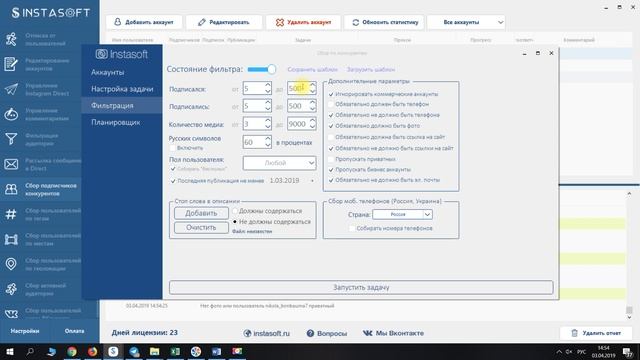Open the instasoft.ru website link
This screenshot has height=360, width=640.
(267, 333)
